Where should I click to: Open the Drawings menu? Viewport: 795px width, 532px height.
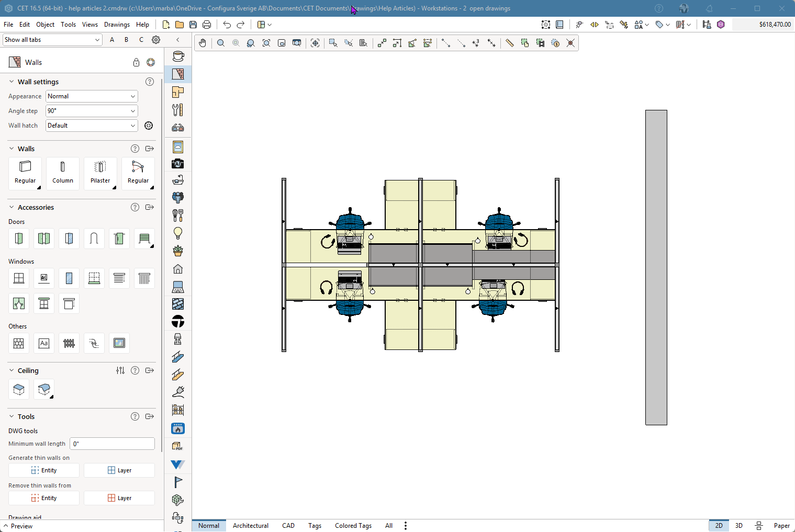point(117,25)
